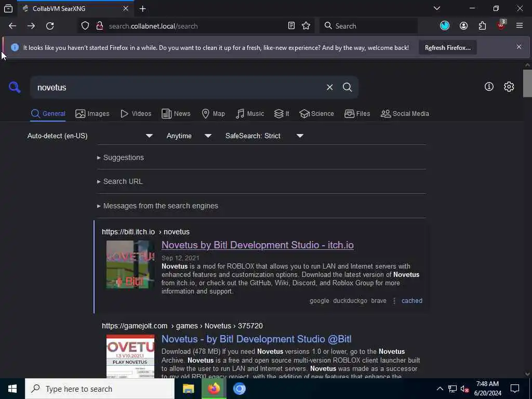Screen dimensions: 532x399
Task: Open the Windows Start menu
Action: click(12, 389)
